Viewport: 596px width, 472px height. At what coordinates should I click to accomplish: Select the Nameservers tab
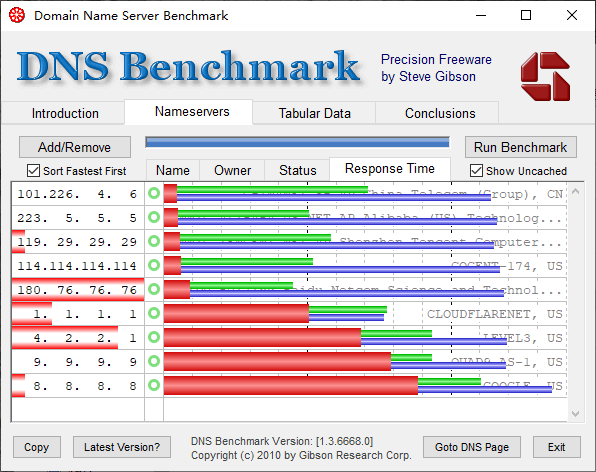pos(189,112)
